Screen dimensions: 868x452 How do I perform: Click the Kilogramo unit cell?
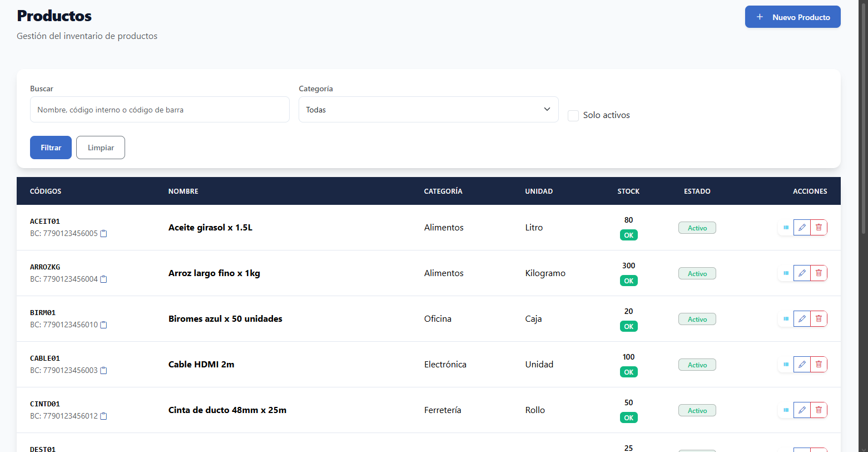click(x=545, y=273)
